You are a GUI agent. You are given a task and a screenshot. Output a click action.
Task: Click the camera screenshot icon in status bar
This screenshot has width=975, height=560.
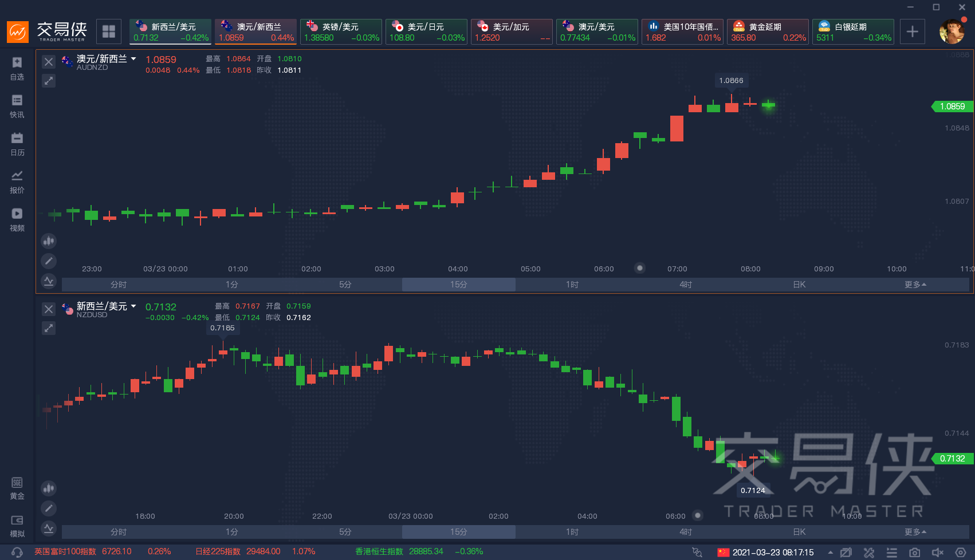point(915,553)
